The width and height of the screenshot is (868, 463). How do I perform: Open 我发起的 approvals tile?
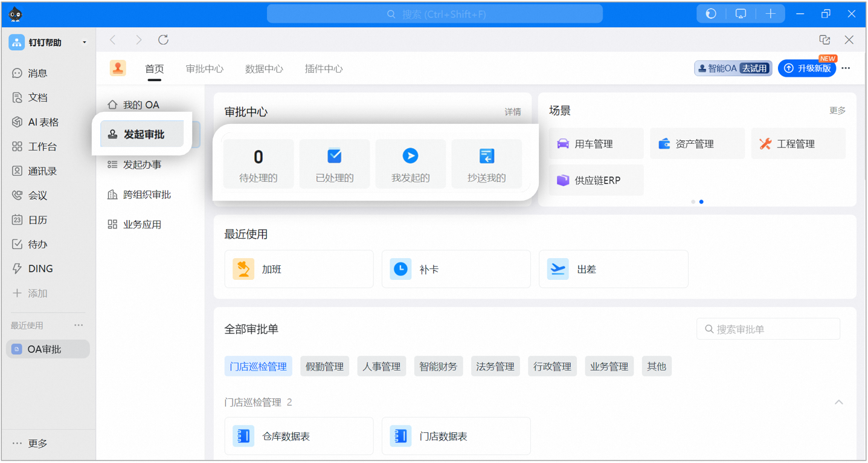pyautogui.click(x=410, y=164)
